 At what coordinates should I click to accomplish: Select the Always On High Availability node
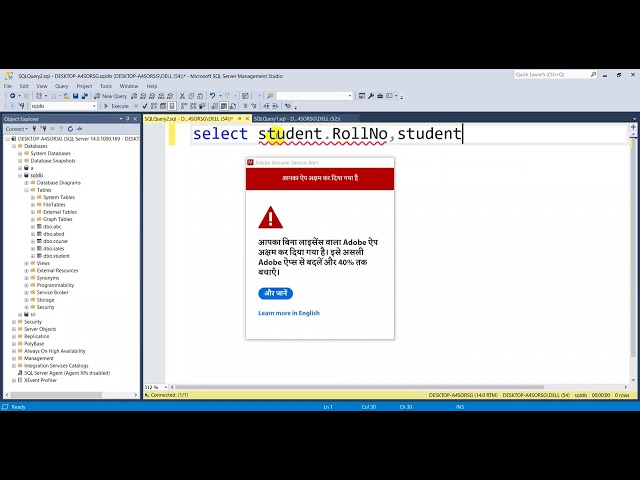[x=55, y=351]
